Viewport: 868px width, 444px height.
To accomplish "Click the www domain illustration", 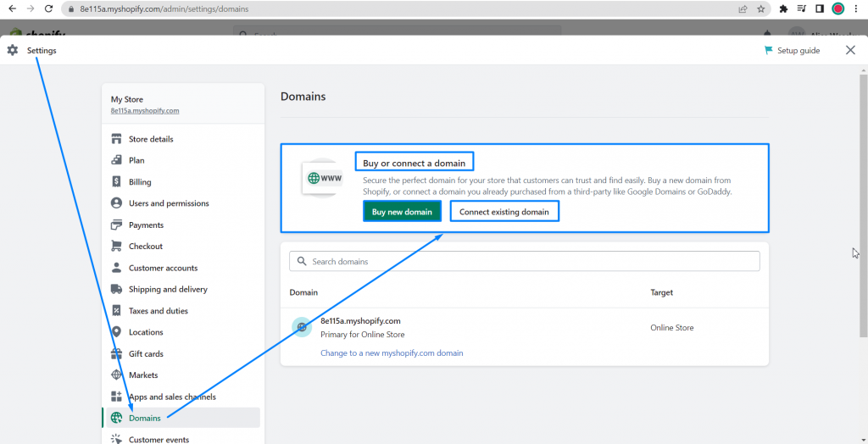I will point(322,178).
